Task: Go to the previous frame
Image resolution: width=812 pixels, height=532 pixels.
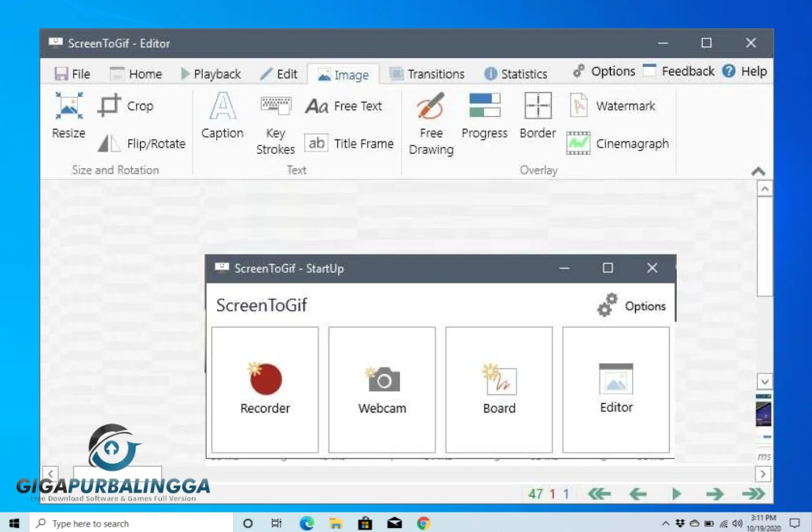Action: tap(638, 493)
